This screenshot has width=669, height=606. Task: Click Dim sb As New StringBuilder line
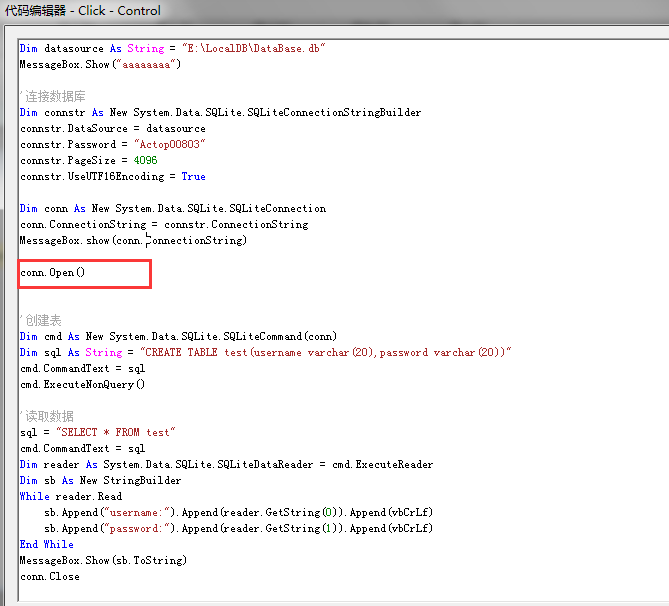coord(100,481)
